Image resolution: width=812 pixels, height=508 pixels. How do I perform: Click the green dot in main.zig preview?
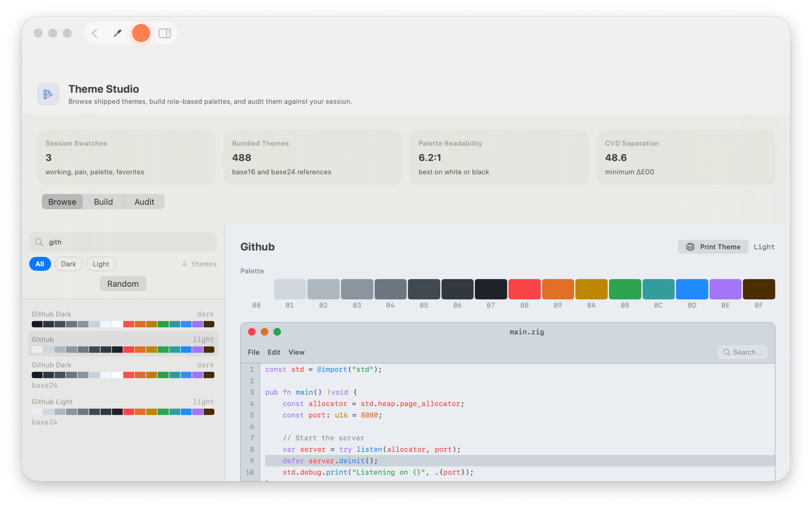[277, 332]
